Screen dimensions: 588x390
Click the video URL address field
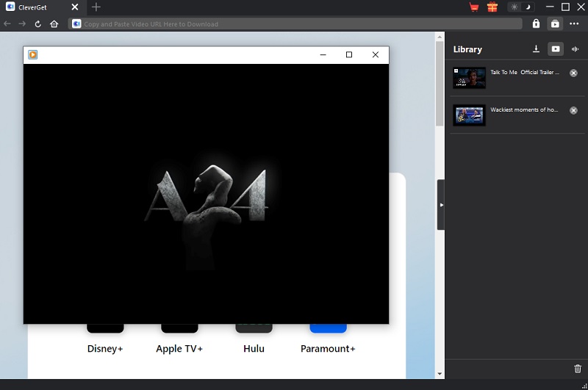coord(295,24)
